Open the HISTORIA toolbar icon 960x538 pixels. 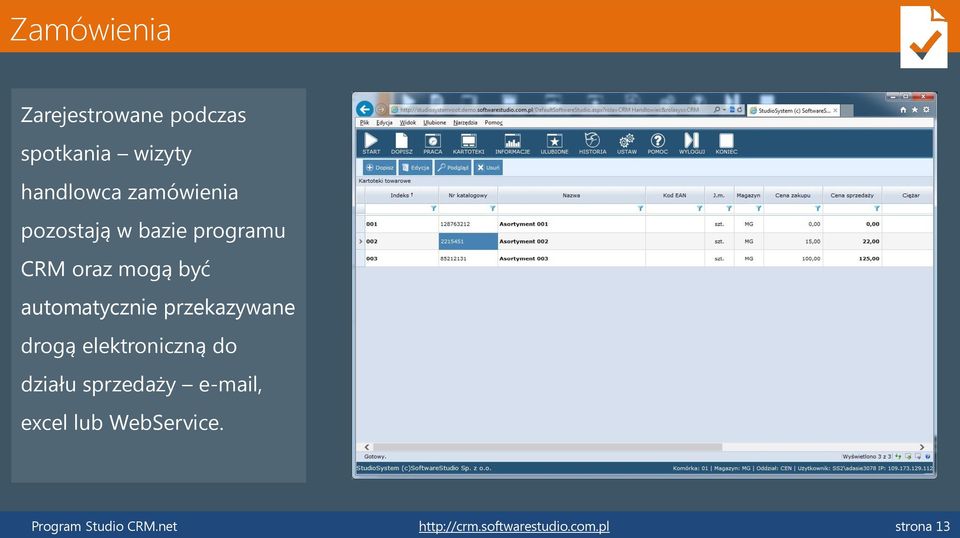click(592, 140)
